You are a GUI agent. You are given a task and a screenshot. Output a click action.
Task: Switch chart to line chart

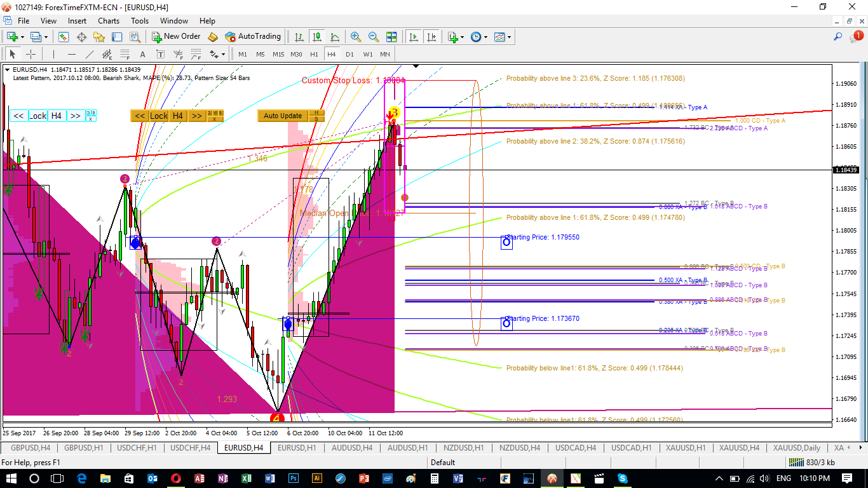tap(335, 37)
